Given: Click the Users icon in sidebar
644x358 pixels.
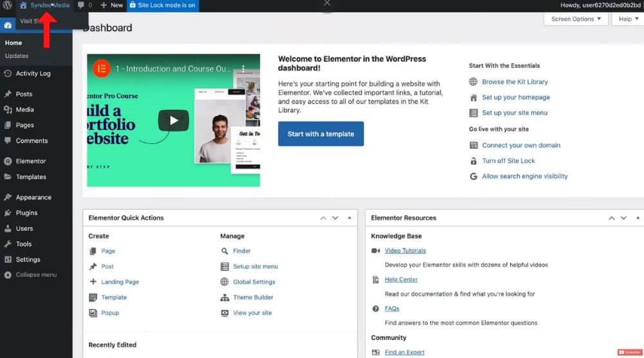Looking at the screenshot, I should point(8,229).
